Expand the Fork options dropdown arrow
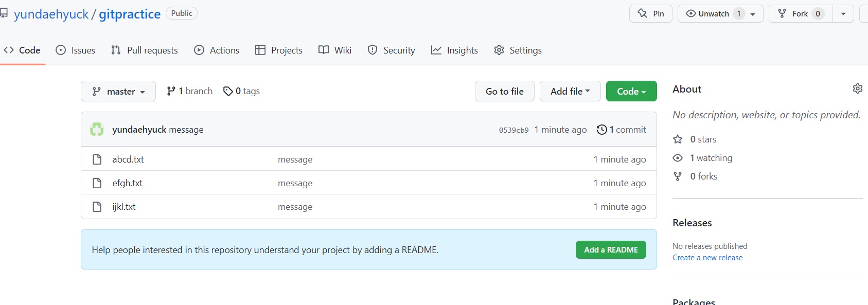This screenshot has height=305, width=868. [x=843, y=14]
